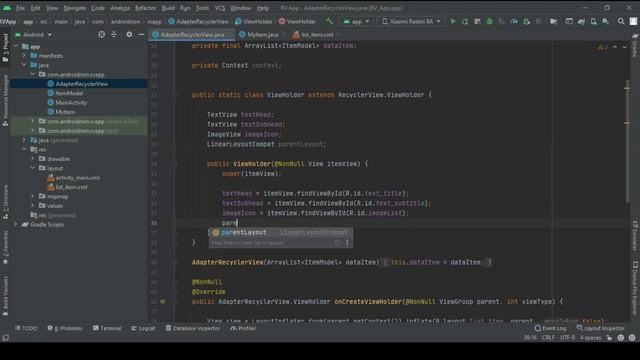The height and width of the screenshot is (360, 640).
Task: Open the Profiler tool window
Action: tap(243, 328)
